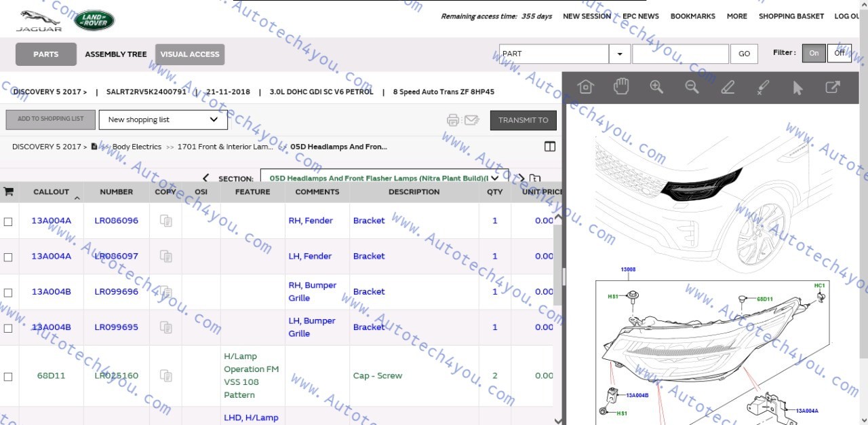The height and width of the screenshot is (425, 868).
Task: Open the New shopping list dropdown
Action: pos(163,120)
